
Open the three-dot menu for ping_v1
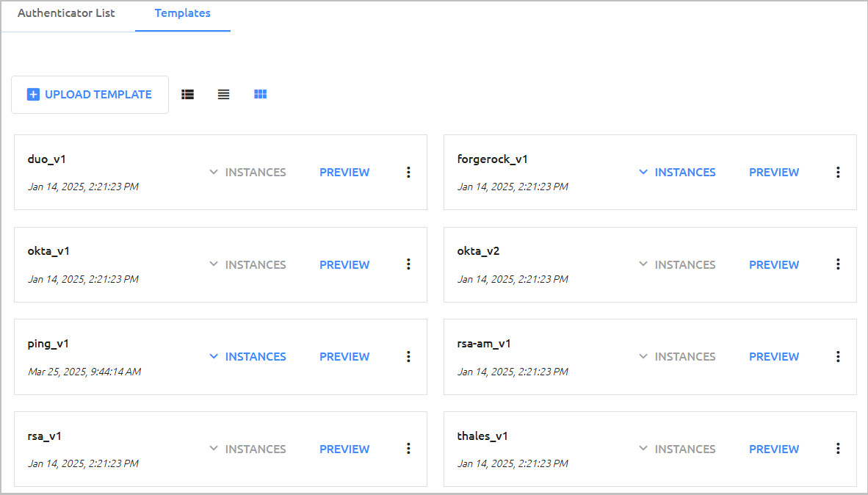[x=408, y=357]
